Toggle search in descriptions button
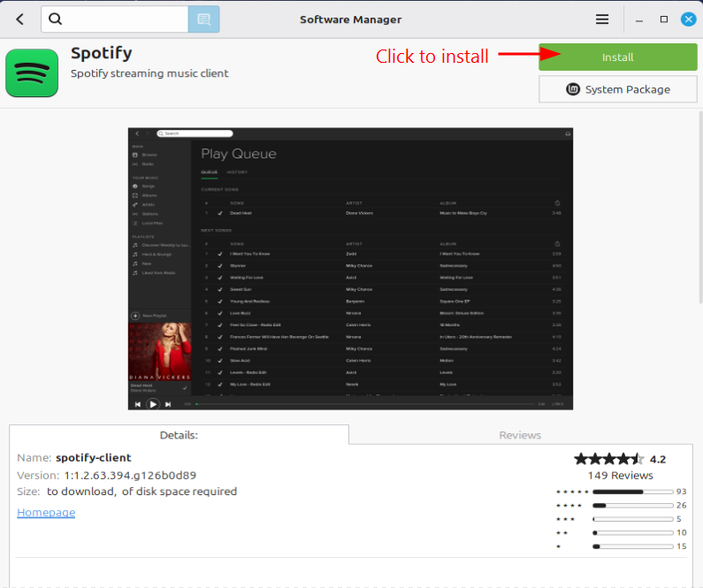Screen dimensions: 703x588 click(x=203, y=19)
